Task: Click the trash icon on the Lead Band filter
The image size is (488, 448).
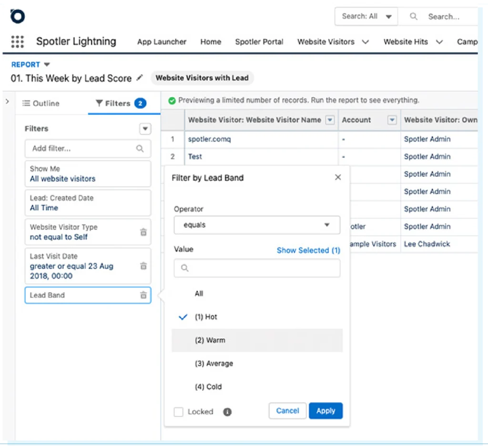Action: (x=143, y=295)
